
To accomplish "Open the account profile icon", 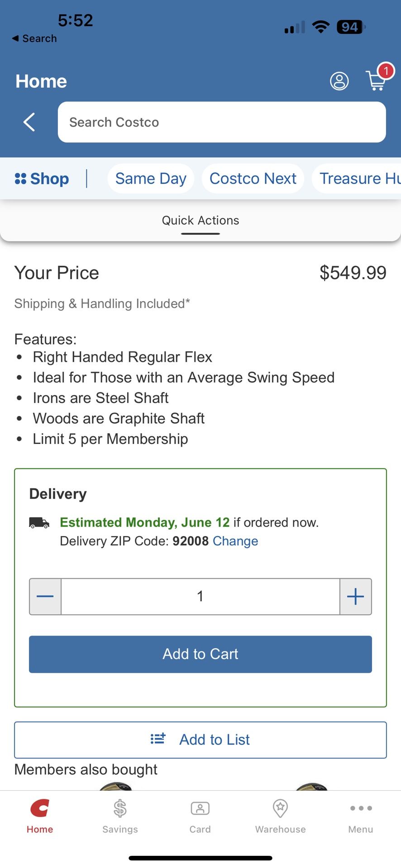I will tap(339, 81).
